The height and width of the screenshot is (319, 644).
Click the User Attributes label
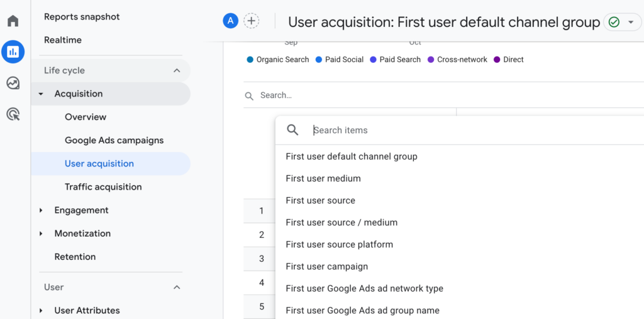coord(87,310)
